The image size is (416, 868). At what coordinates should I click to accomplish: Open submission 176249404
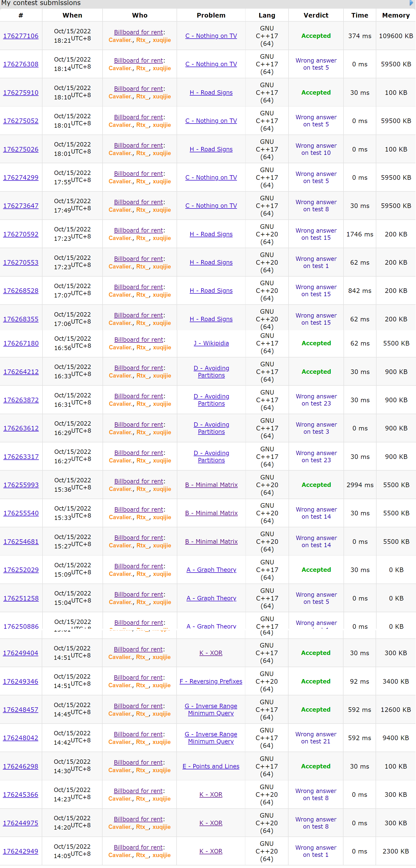coord(21,653)
